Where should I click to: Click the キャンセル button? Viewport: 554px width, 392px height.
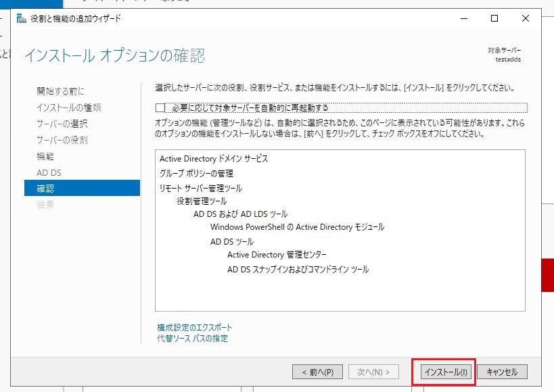502,372
